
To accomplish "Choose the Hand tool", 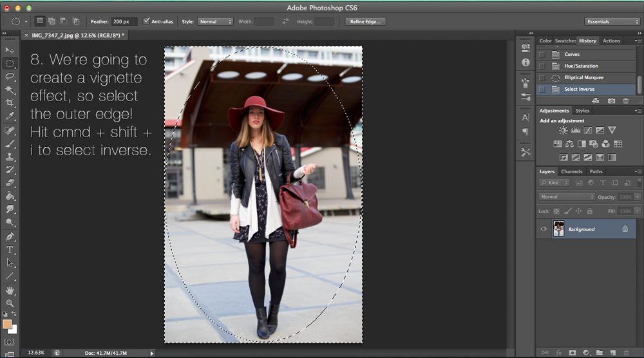I will click(10, 290).
